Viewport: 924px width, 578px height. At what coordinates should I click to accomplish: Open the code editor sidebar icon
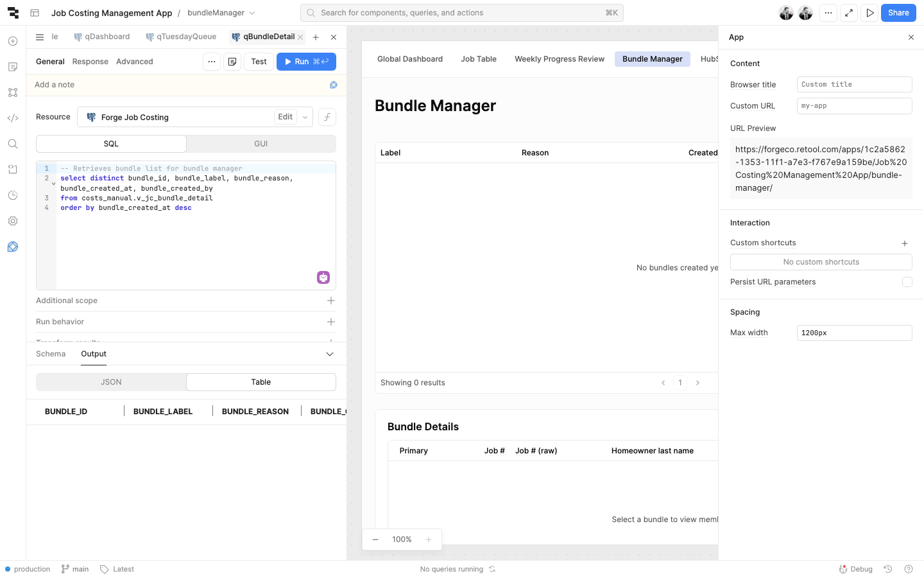tap(13, 118)
